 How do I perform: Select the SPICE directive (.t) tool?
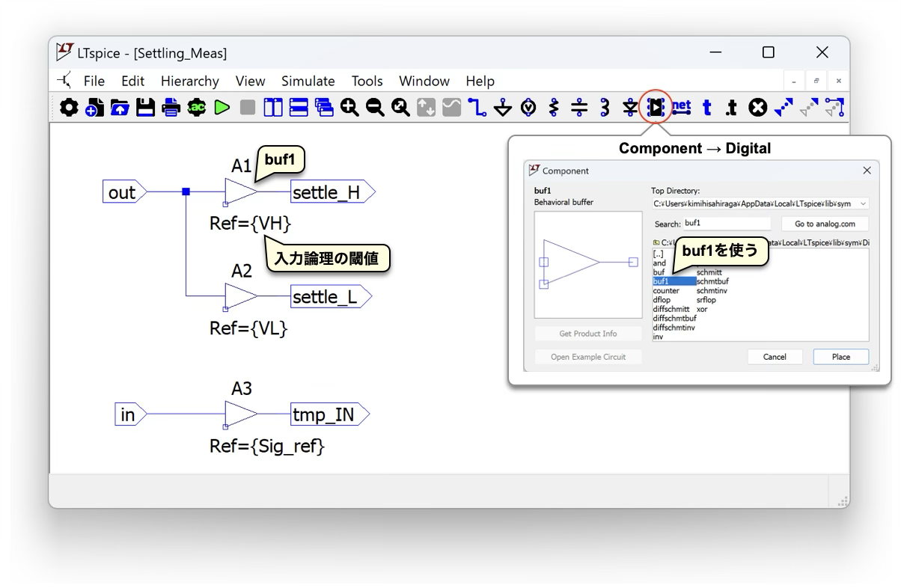click(x=732, y=108)
